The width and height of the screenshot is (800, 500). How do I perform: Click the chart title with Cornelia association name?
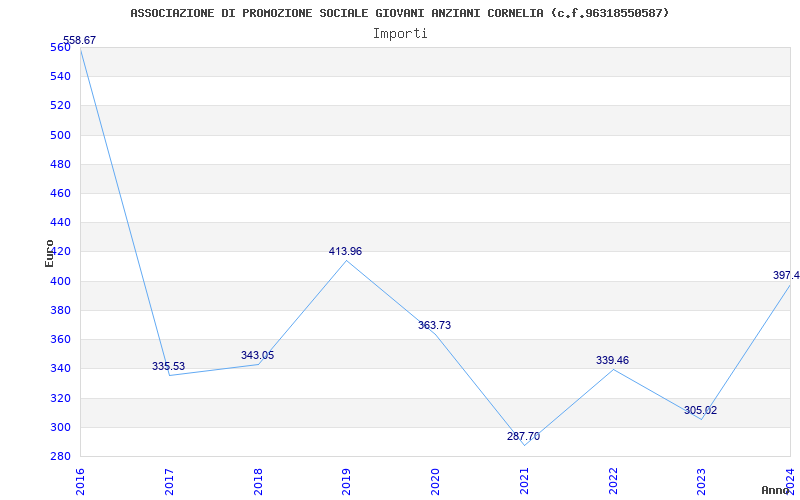coord(400,13)
